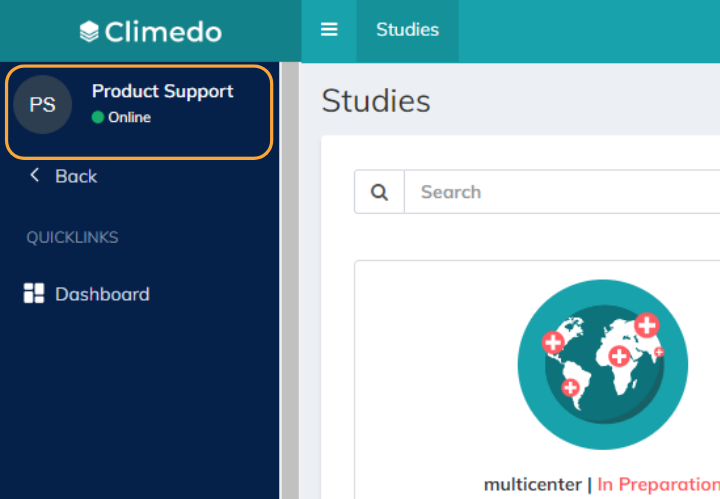Click the QUICKLINKS section label
This screenshot has width=720, height=499.
coord(73,237)
